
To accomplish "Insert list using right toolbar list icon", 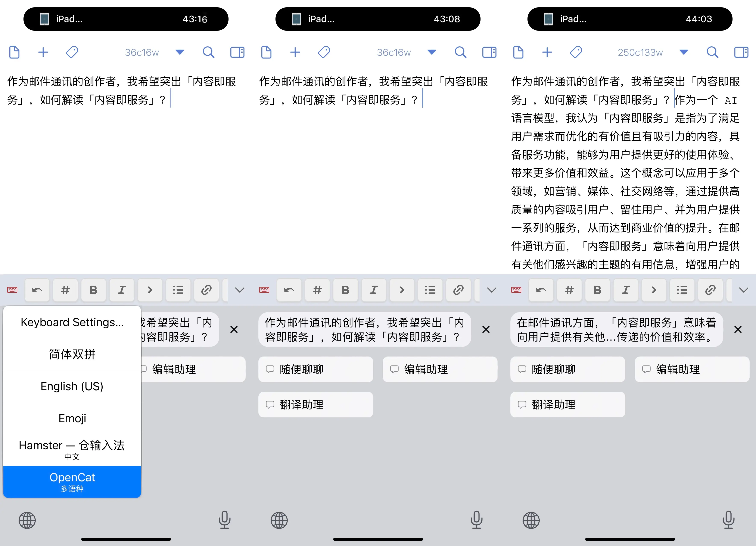I will (x=682, y=290).
